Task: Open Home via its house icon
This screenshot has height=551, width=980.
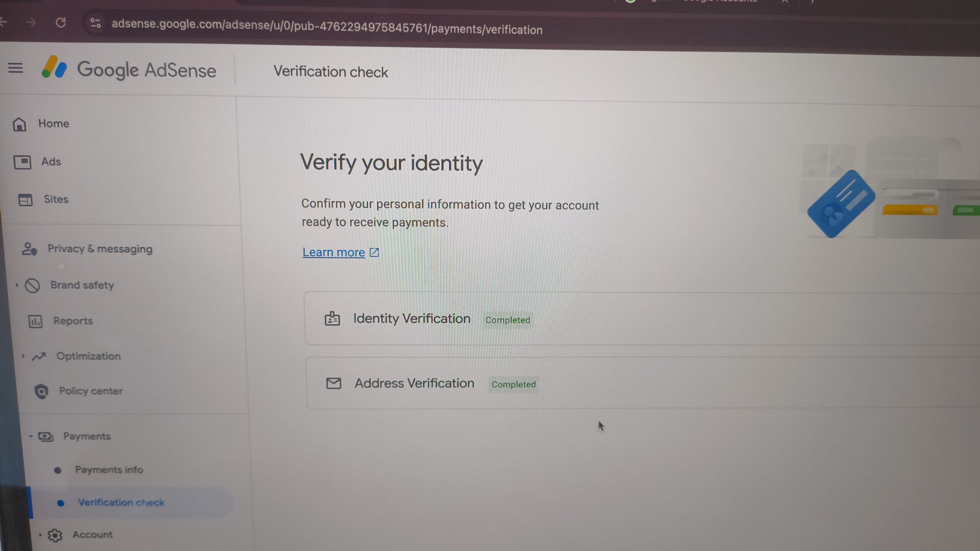Action: point(20,124)
